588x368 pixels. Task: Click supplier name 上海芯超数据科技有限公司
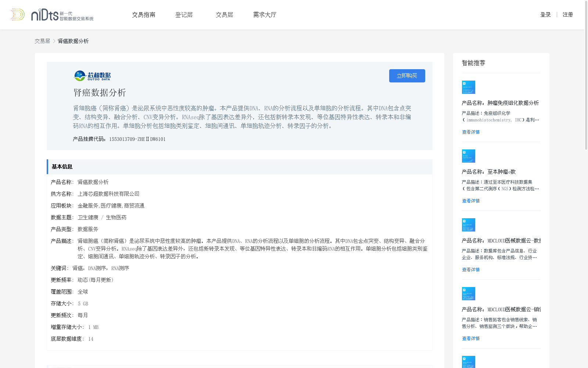[x=108, y=194]
